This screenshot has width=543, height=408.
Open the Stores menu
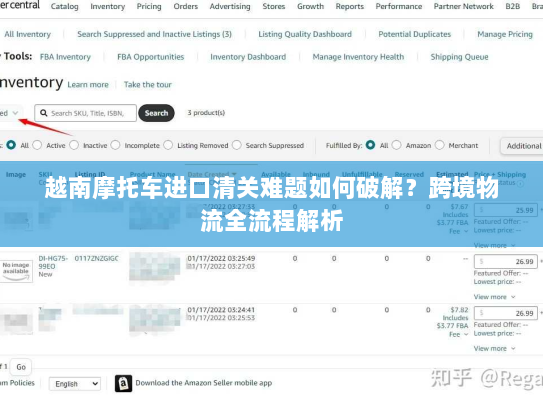click(x=274, y=6)
